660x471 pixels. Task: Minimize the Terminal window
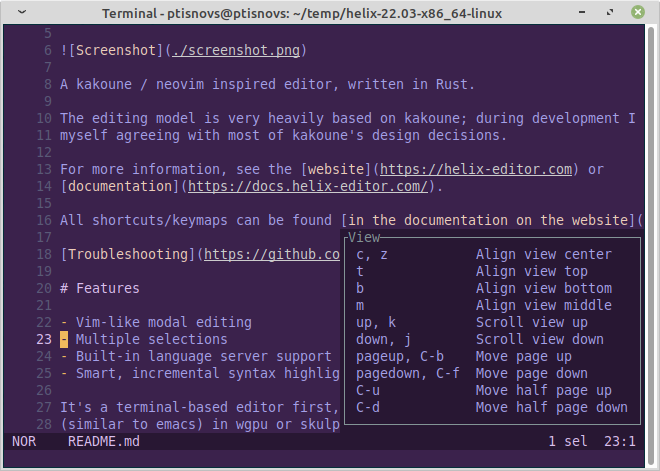tap(582, 12)
